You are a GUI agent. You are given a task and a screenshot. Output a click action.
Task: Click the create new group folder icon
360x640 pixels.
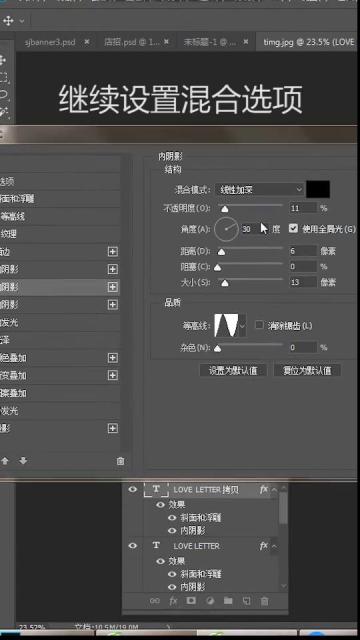[228, 600]
